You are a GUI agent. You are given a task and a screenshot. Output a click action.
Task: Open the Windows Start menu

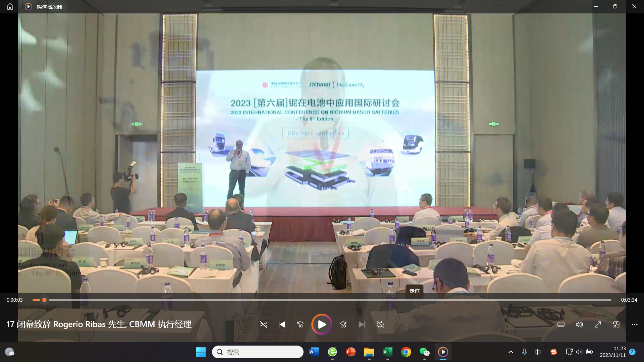tap(201, 352)
